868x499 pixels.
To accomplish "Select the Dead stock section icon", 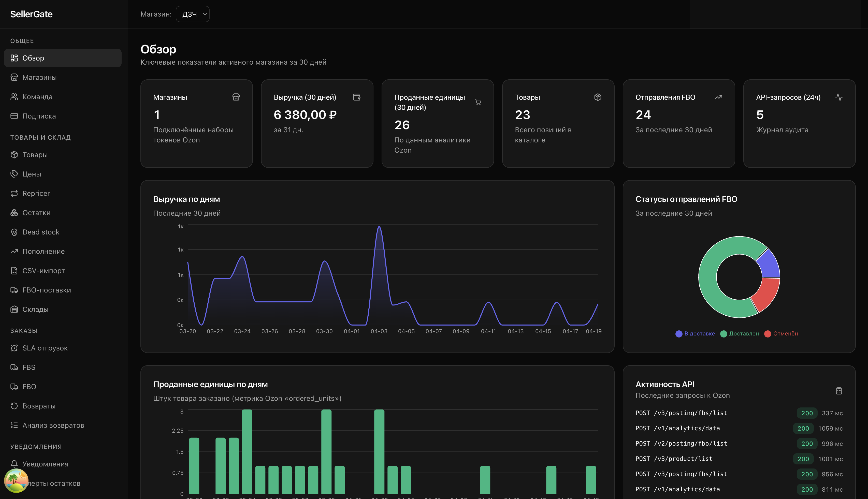I will [14, 232].
